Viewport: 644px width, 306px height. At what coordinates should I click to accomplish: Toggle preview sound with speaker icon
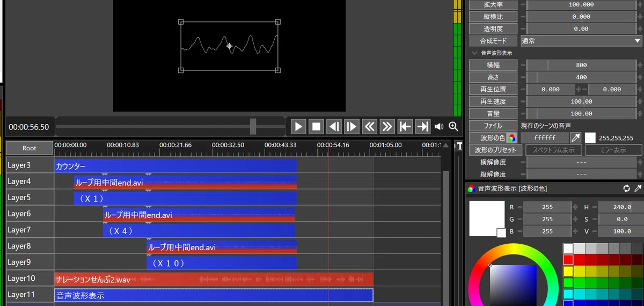coord(439,127)
